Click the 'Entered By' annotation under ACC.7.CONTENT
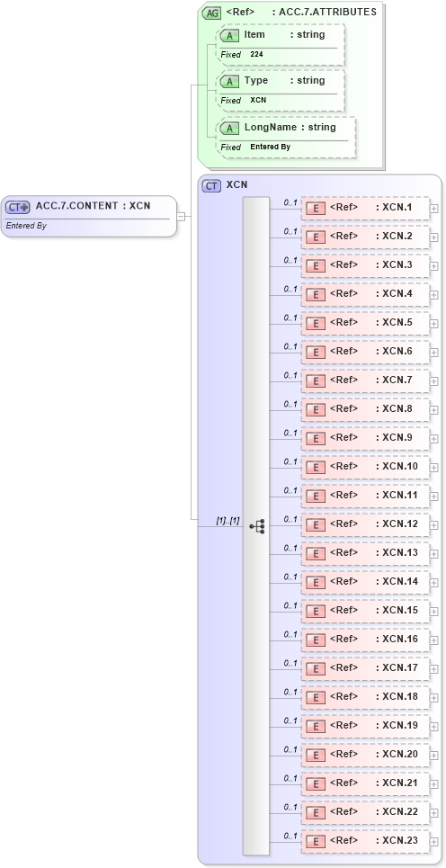This screenshot has width=446, height=868. [x=26, y=226]
